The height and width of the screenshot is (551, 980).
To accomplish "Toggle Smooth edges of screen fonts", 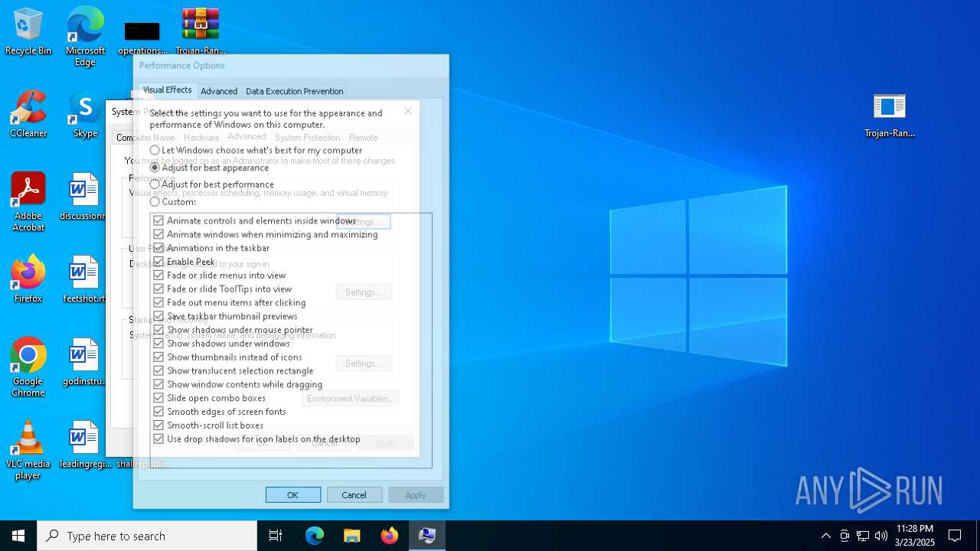I will pyautogui.click(x=219, y=412).
